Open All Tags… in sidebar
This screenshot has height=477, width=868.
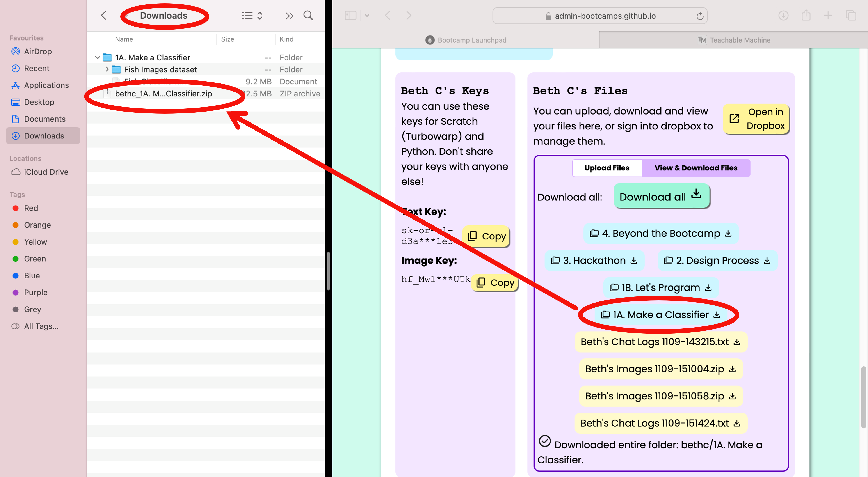coord(43,326)
